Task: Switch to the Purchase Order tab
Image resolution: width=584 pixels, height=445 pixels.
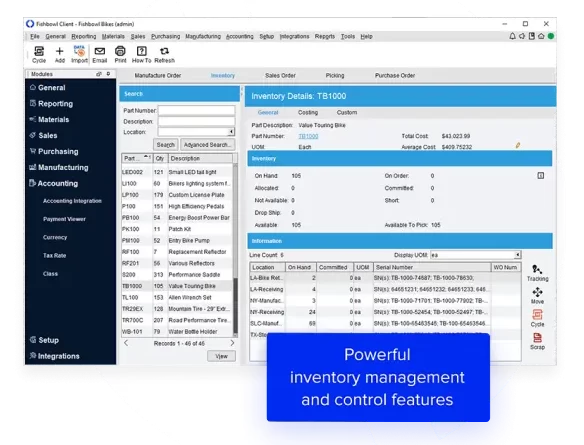Action: coord(395,76)
